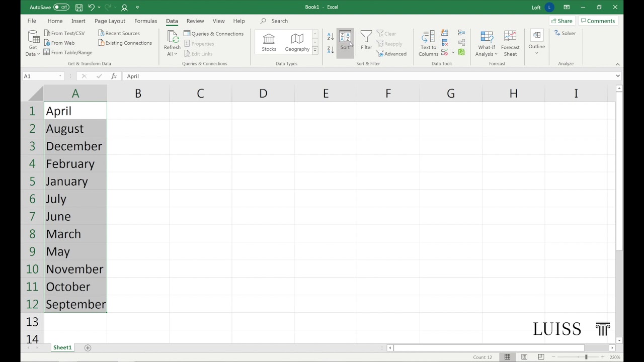Viewport: 644px width, 362px height.
Task: Add a new sheet with plus icon
Action: pyautogui.click(x=88, y=348)
